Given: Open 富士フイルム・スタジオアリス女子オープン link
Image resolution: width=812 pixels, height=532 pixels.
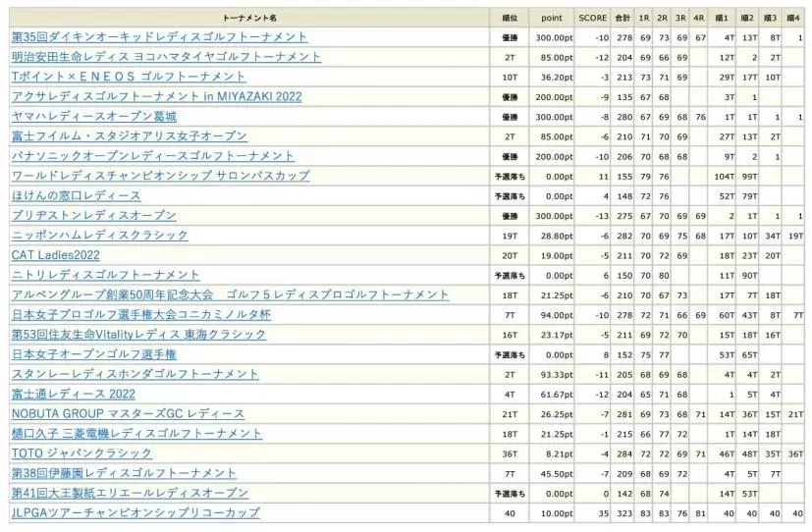Looking at the screenshot, I should 129,136.
